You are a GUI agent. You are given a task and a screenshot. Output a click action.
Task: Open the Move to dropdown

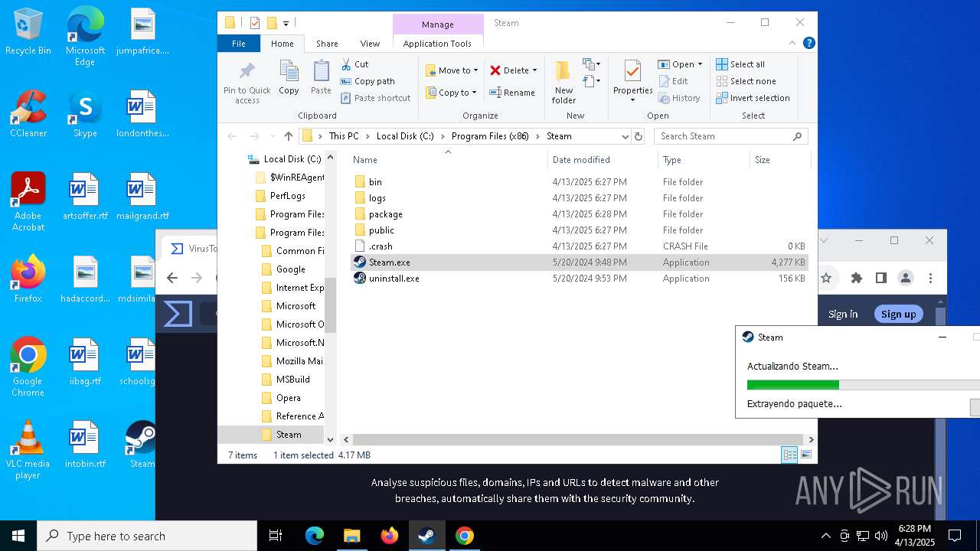(452, 70)
